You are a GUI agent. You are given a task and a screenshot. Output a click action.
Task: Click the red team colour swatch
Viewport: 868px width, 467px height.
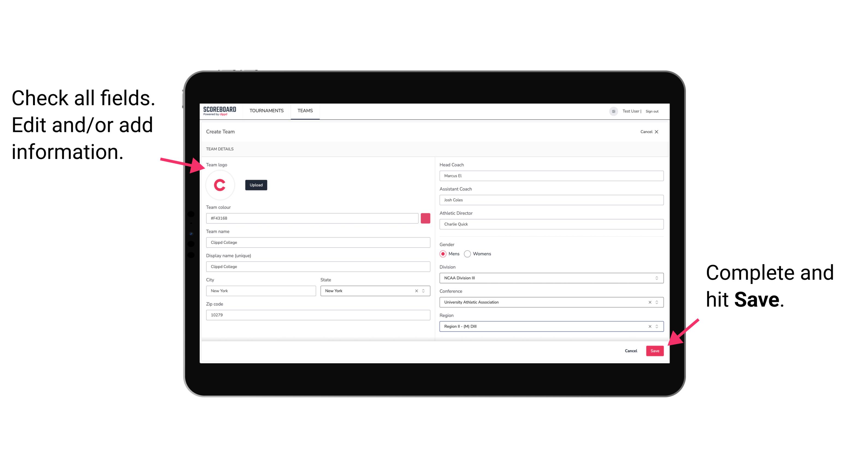pos(425,218)
